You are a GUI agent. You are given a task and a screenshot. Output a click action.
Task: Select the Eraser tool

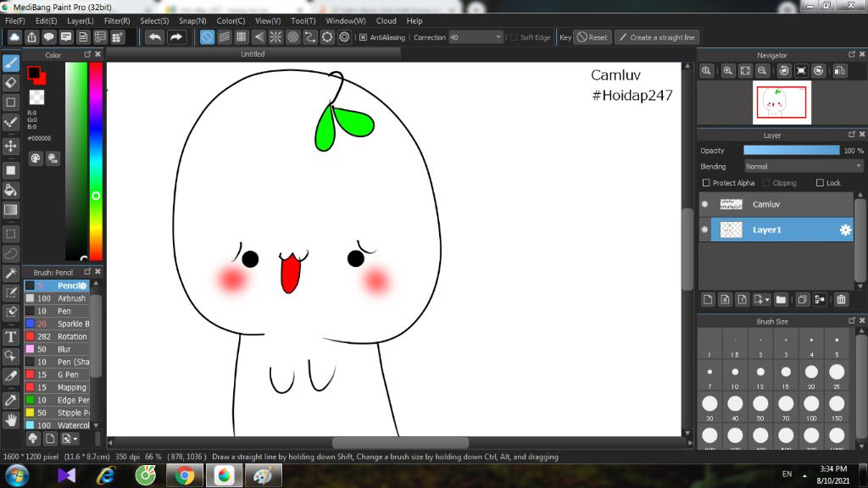11,82
